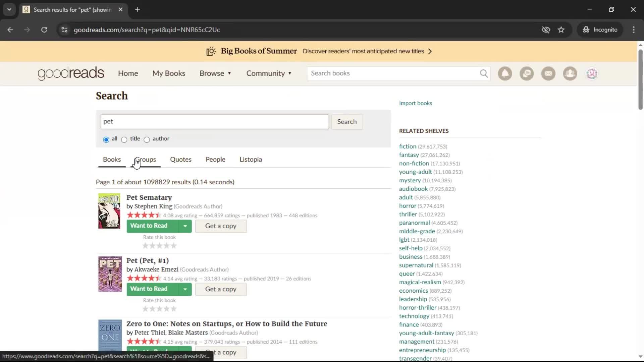Switch to the People tab

tap(215, 160)
